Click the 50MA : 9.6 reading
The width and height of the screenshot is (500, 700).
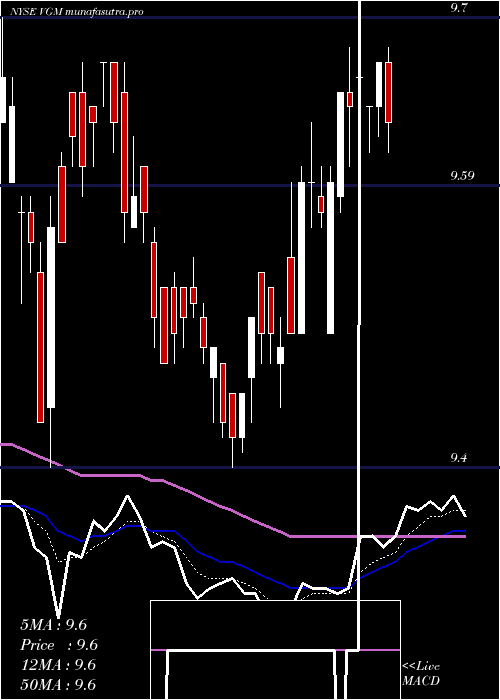(x=58, y=685)
